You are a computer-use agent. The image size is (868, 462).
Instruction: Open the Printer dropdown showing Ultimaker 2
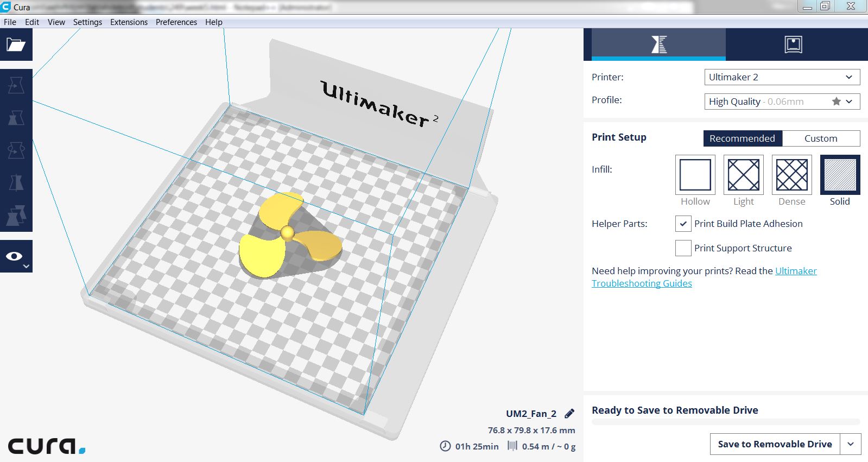point(782,77)
